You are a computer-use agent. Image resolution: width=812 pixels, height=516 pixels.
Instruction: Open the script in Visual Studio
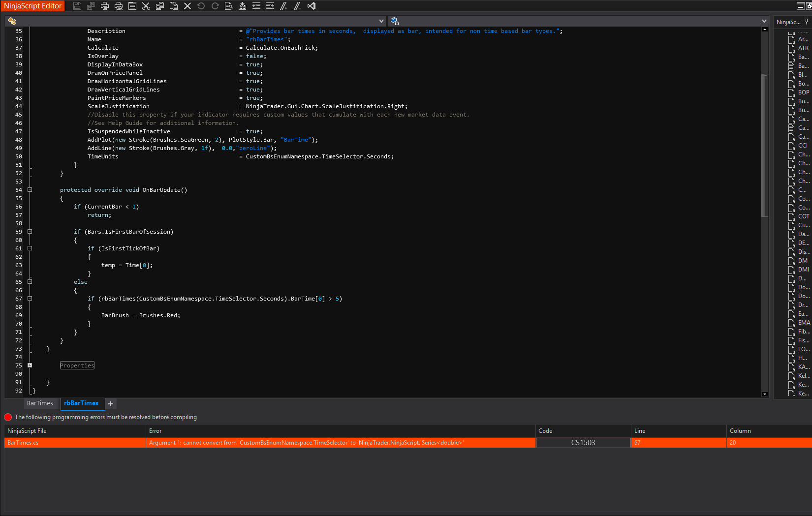(x=312, y=6)
